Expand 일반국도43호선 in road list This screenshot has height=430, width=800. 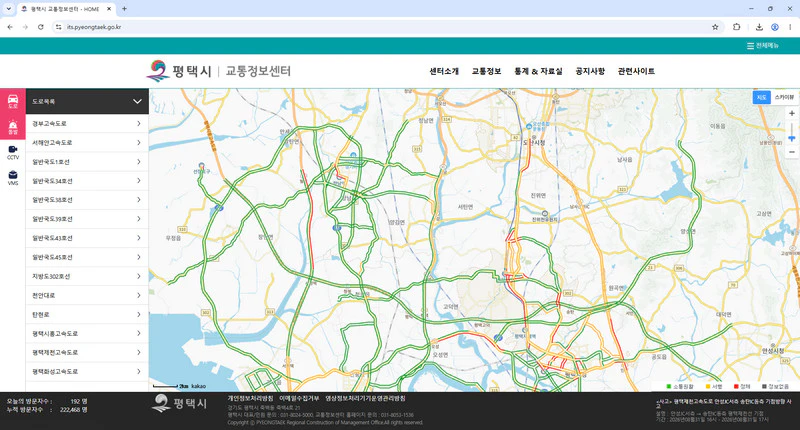[87, 238]
